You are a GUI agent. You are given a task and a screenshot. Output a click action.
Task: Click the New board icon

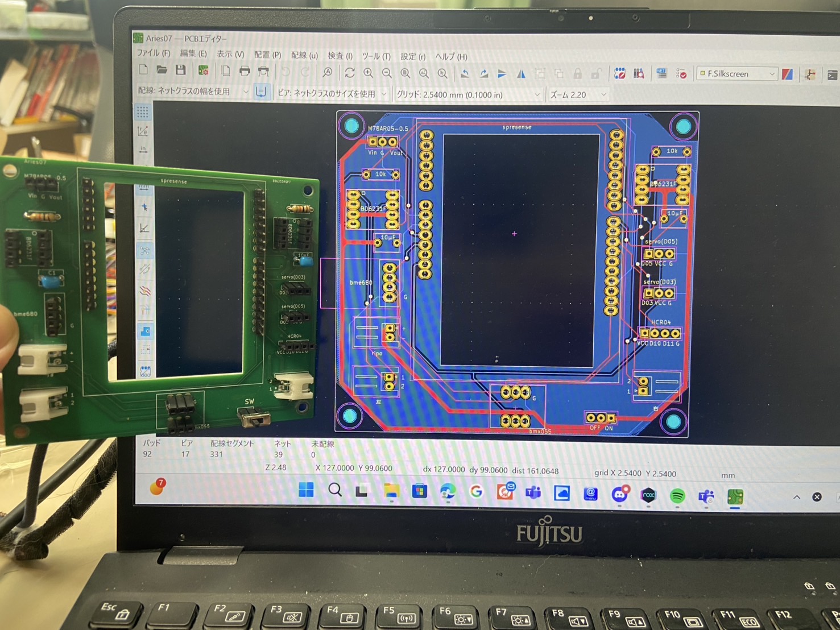click(144, 69)
